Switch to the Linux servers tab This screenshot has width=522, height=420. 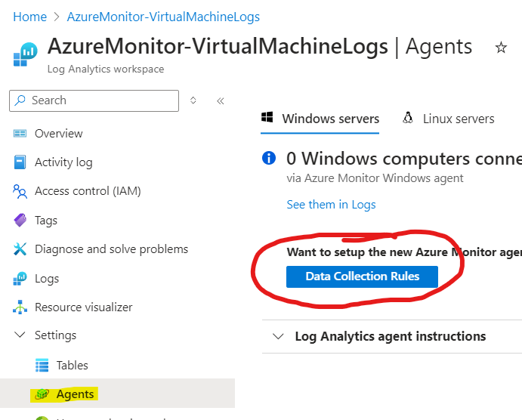point(449,119)
